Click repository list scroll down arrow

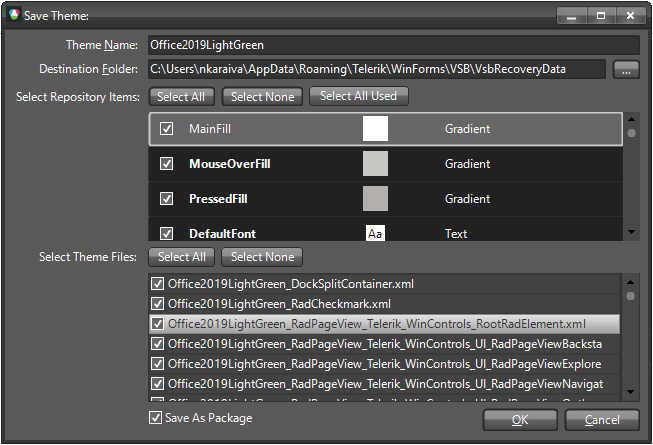click(x=631, y=232)
